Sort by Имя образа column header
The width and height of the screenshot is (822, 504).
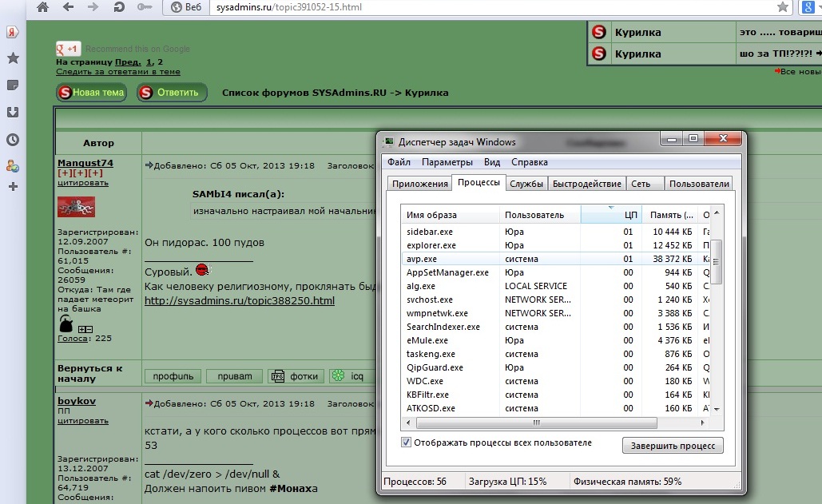pos(450,215)
